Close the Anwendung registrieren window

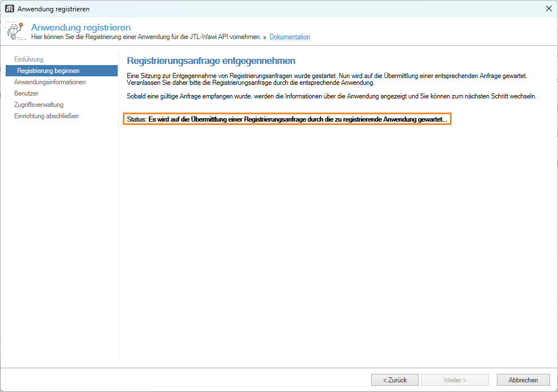tap(548, 8)
